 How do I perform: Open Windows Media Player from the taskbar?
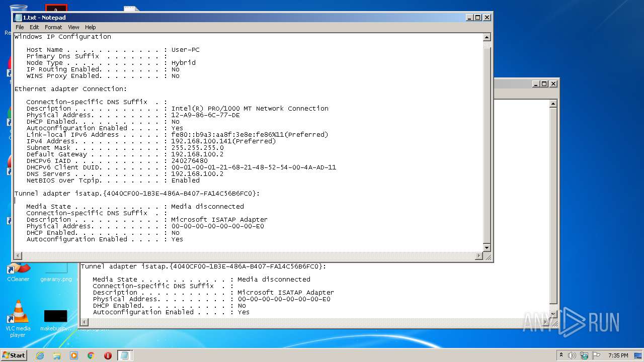pos(74,355)
